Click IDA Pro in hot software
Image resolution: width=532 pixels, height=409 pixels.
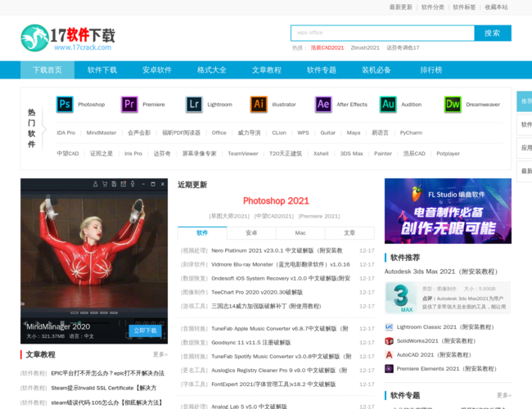(x=65, y=133)
